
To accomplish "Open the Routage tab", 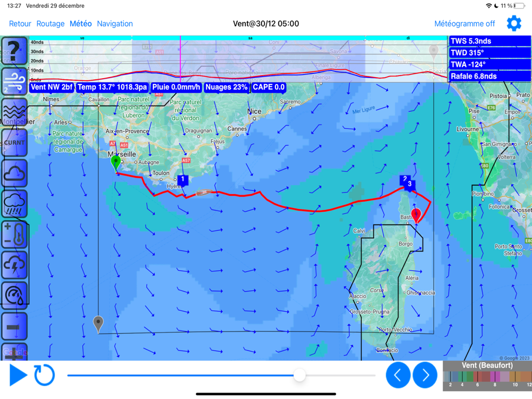I will [51, 24].
